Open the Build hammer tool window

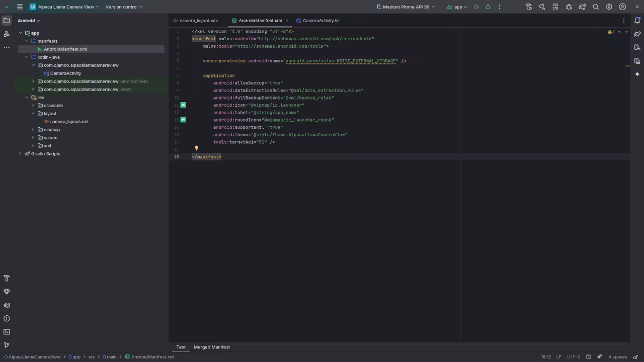tap(7, 278)
